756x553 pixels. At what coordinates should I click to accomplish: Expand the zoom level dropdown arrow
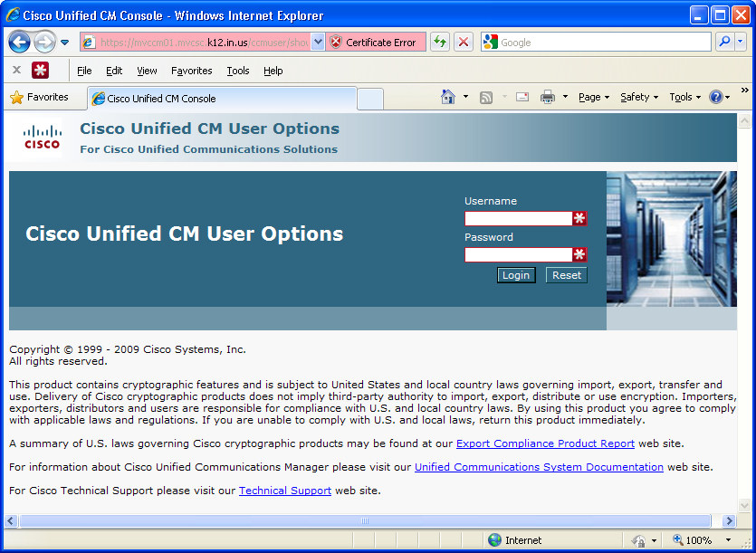728,540
